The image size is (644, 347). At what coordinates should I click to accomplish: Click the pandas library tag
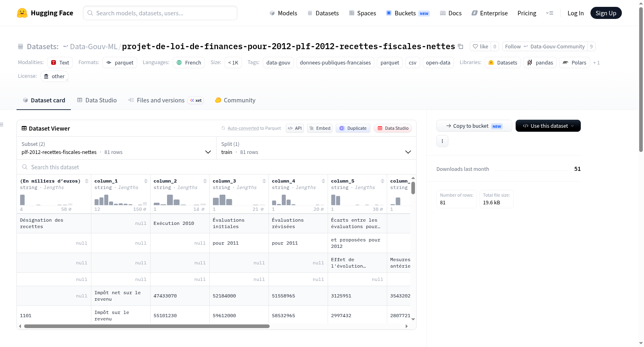pos(540,62)
